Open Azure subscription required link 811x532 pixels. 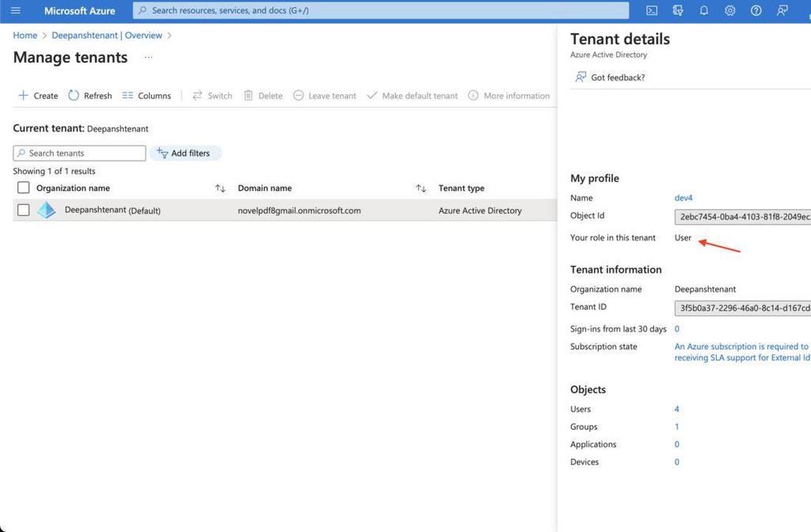[742, 352]
